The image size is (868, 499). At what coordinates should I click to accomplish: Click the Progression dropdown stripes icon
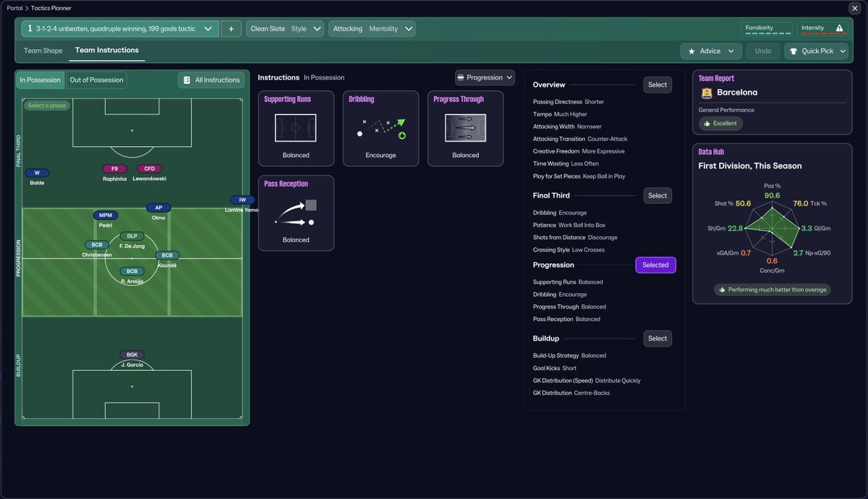coord(461,77)
